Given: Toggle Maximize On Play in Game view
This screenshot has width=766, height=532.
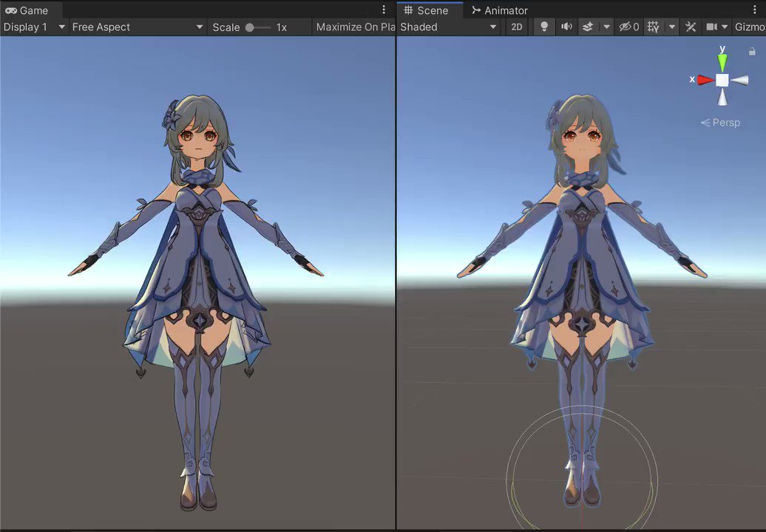Looking at the screenshot, I should [x=355, y=27].
